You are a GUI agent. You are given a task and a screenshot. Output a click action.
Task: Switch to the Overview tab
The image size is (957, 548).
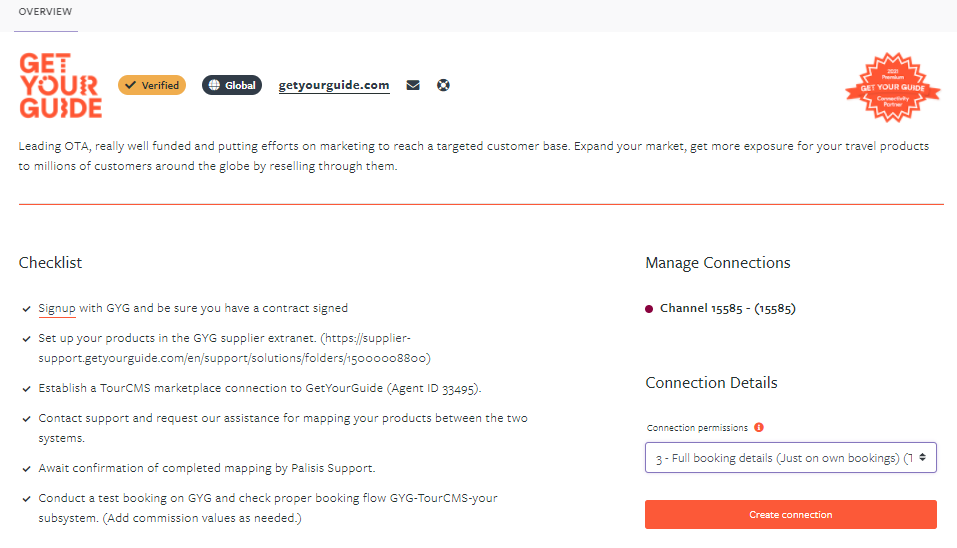[45, 12]
